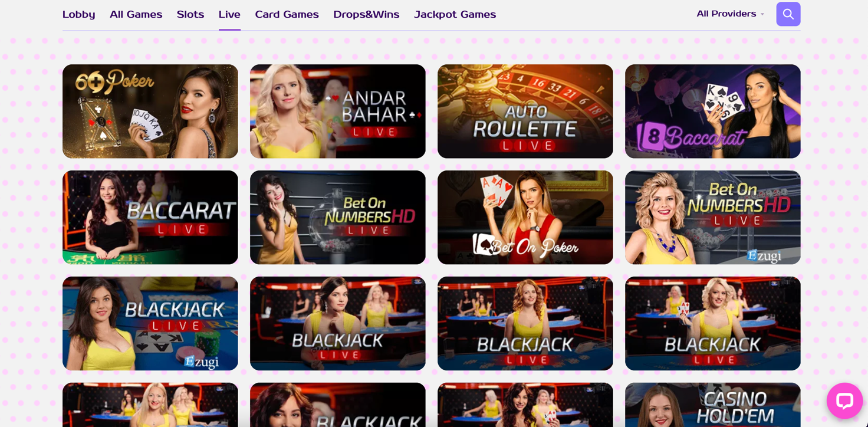The width and height of the screenshot is (868, 427).
Task: Open the All Games tab
Action: tap(136, 14)
